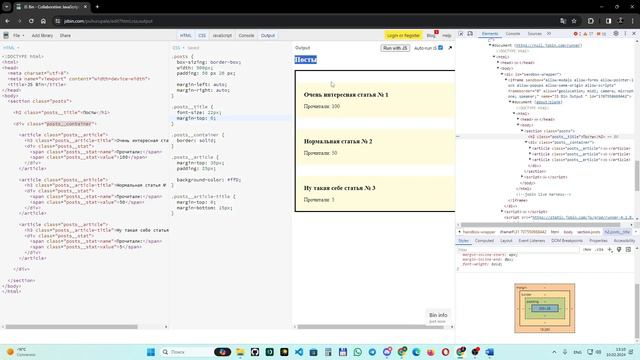Screen dimensions: 640x360
Task: Toggle the Auto-run JS checkbox
Action: (x=440, y=48)
